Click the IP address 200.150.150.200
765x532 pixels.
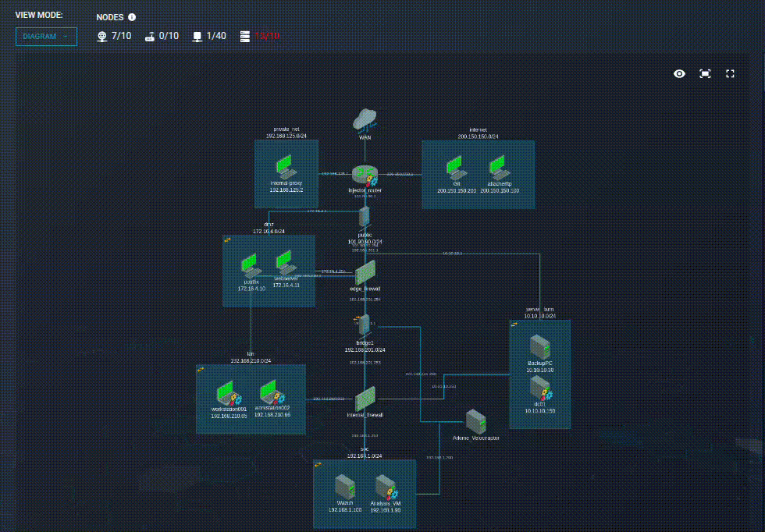pos(457,190)
